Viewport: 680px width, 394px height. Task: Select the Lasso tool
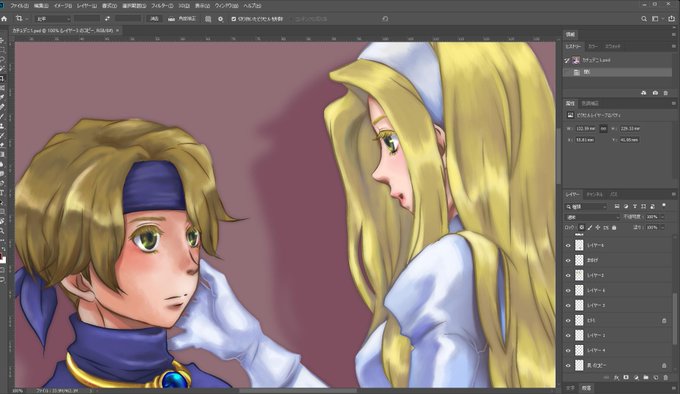tap(2, 59)
